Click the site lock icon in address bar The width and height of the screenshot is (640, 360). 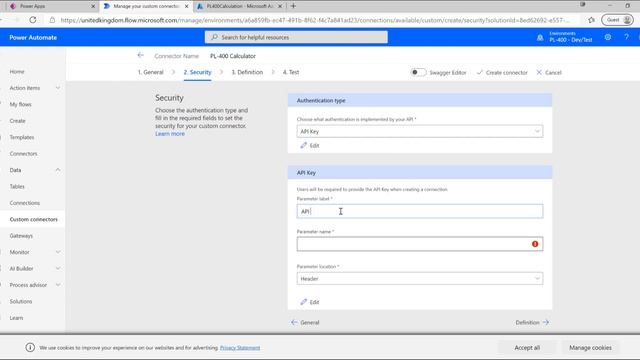point(52,20)
